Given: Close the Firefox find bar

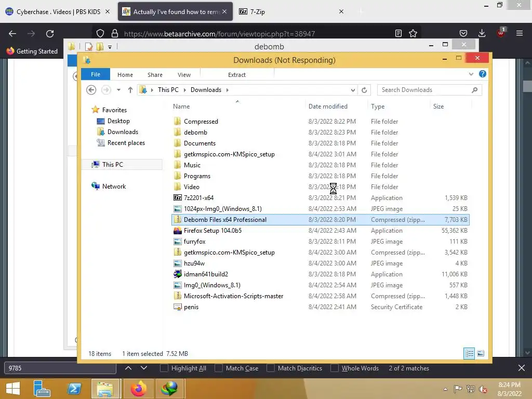Looking at the screenshot, I should coord(522,368).
